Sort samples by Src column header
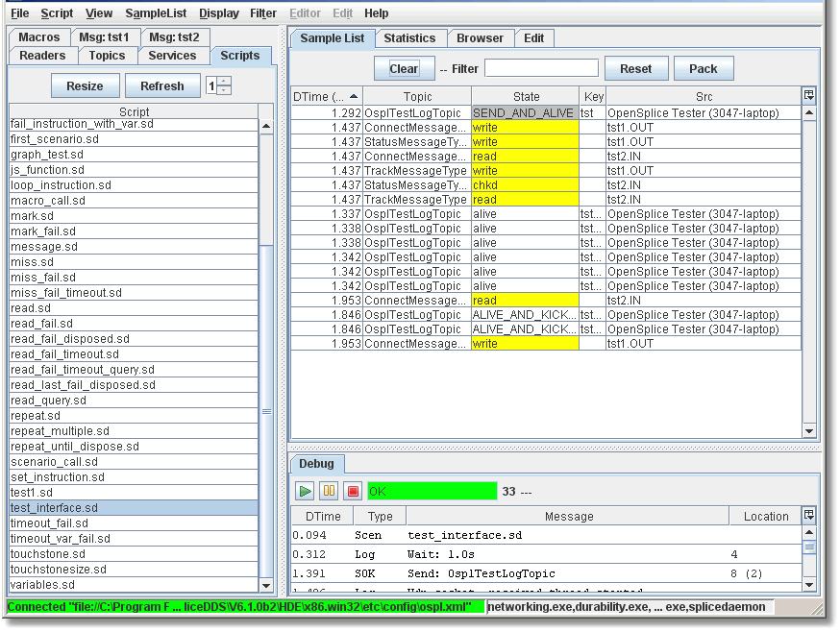 pyautogui.click(x=704, y=96)
